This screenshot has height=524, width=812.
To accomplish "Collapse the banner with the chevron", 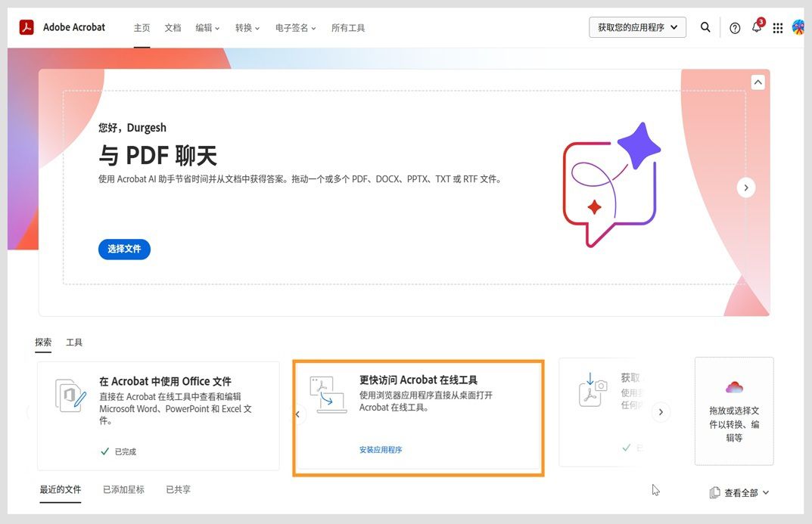I will click(x=758, y=82).
